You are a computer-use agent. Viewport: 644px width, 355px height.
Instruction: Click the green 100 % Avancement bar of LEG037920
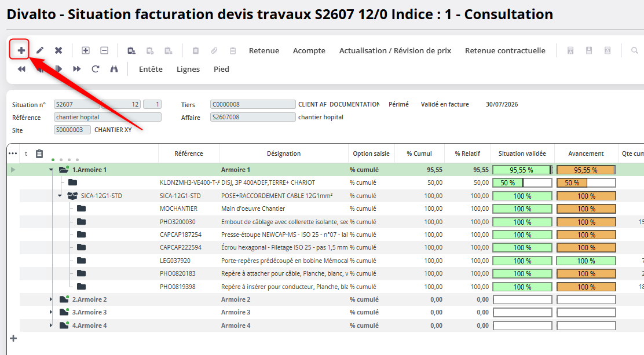[586, 261]
